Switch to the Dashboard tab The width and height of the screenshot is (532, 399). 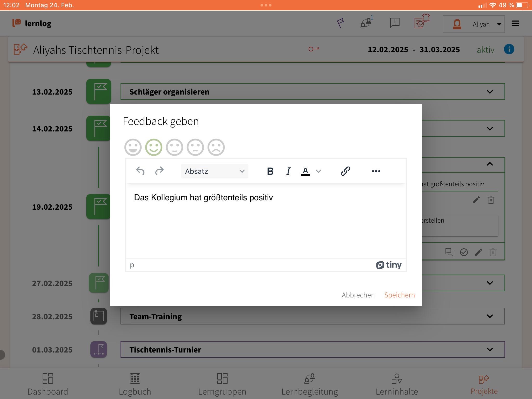[x=48, y=384]
